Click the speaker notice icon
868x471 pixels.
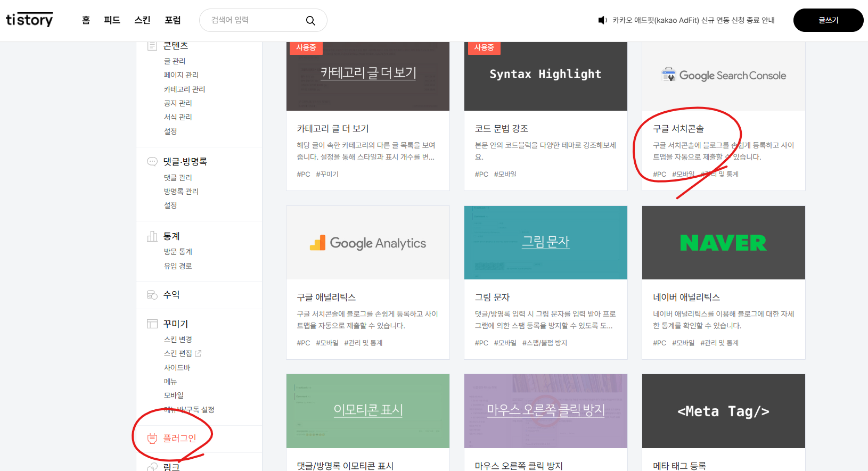[x=602, y=20]
